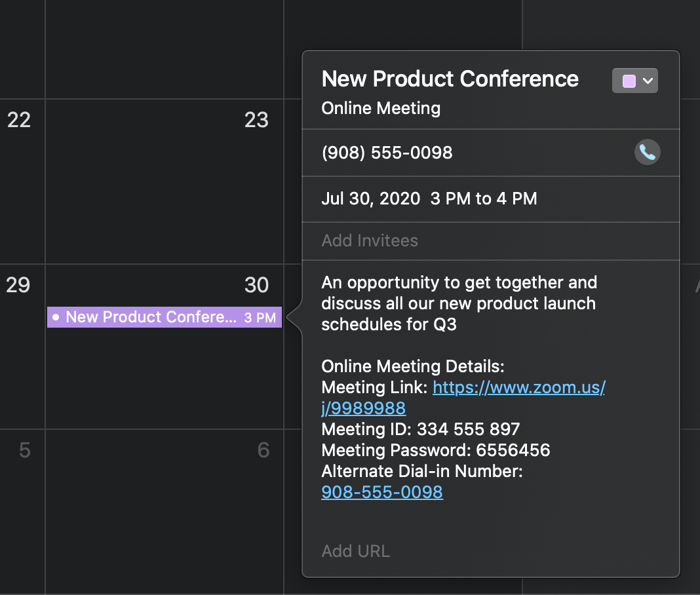Click the event title New Product Conference
Viewport: 700px width, 595px height.
point(450,79)
